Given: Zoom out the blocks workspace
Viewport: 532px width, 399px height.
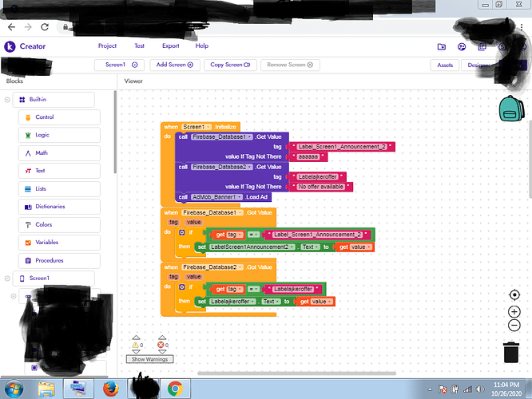Looking at the screenshot, I should point(514,326).
